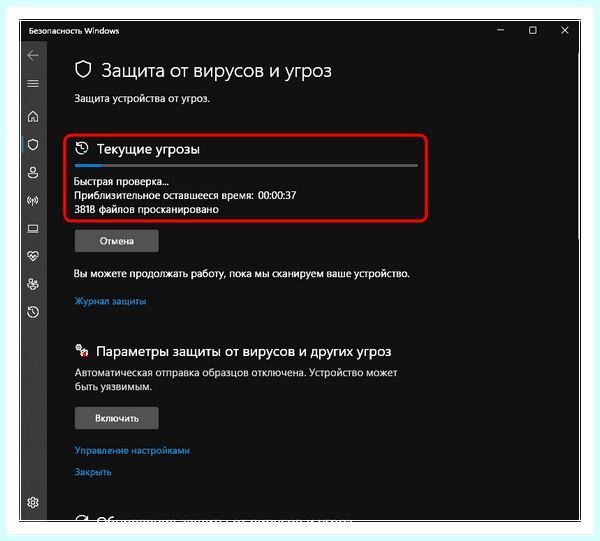Close the Безопасность Windows window
This screenshot has height=541, width=600.
click(x=565, y=30)
